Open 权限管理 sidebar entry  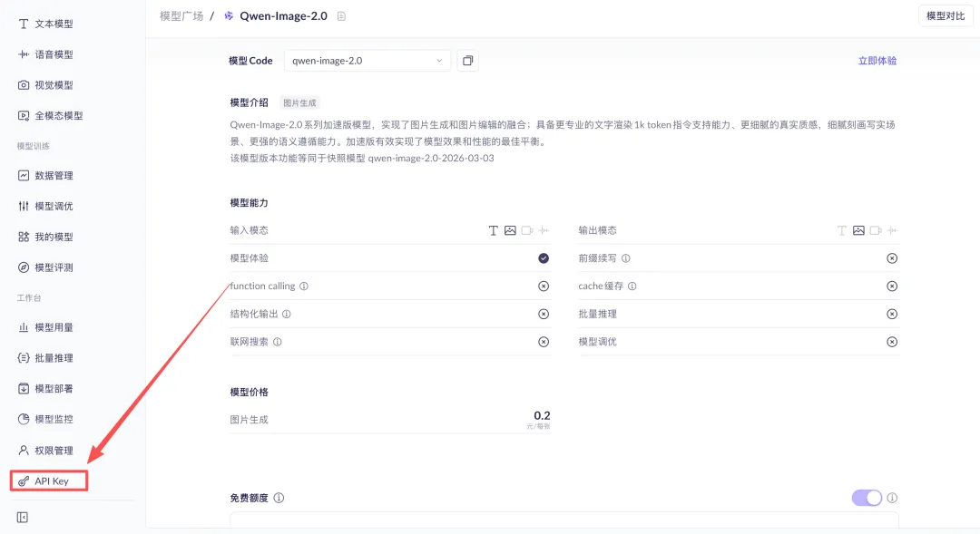pos(54,451)
